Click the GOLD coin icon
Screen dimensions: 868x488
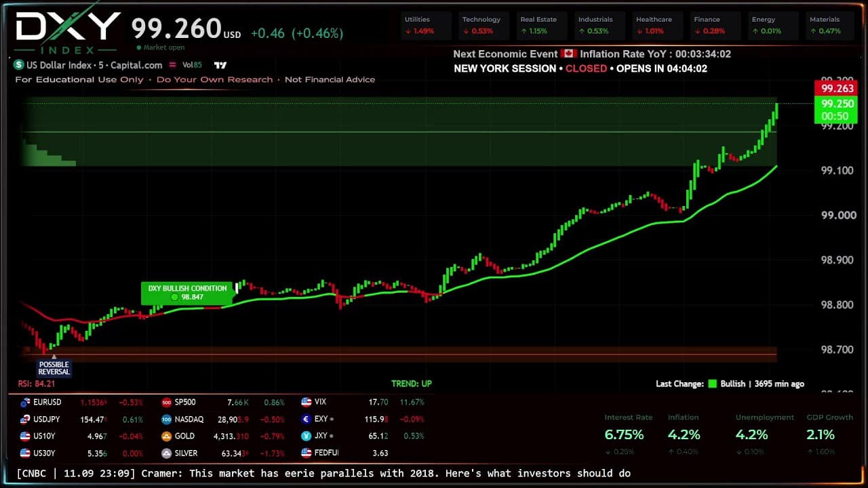click(x=167, y=436)
